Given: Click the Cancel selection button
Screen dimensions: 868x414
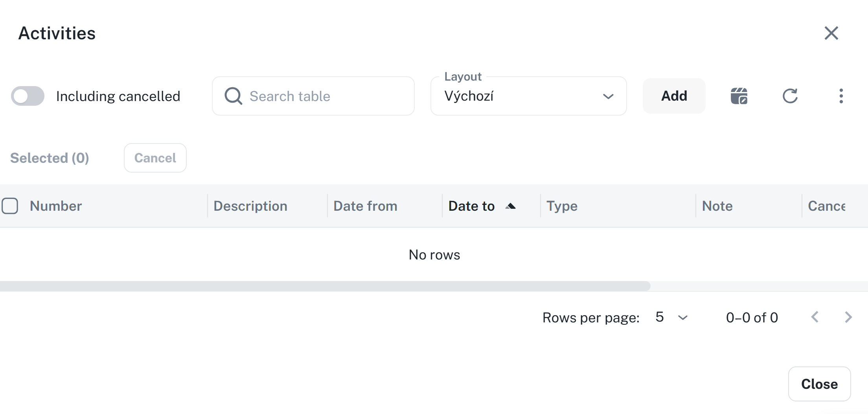Looking at the screenshot, I should coord(155,158).
